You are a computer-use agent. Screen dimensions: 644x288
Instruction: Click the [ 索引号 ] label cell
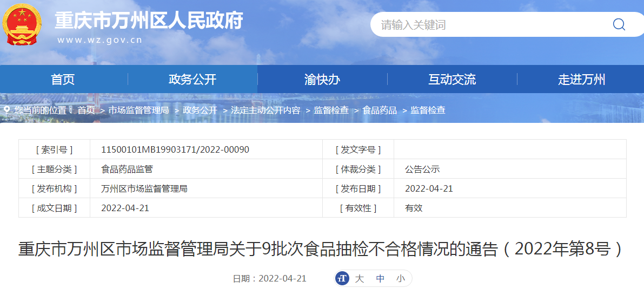coord(54,149)
